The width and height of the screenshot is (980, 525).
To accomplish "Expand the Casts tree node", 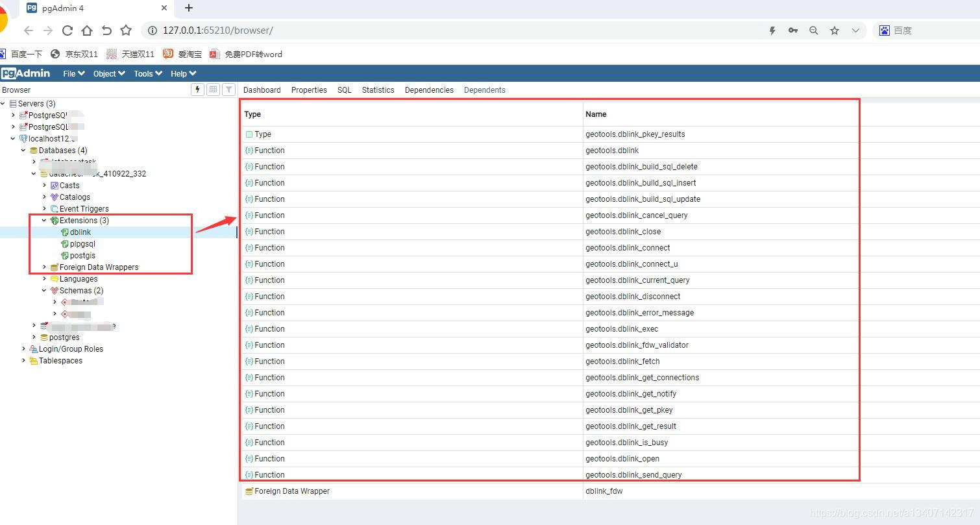I will click(44, 185).
